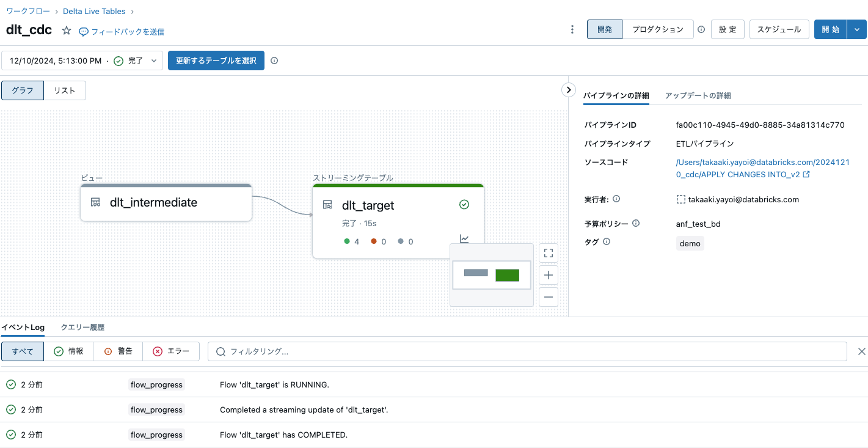Click スケジュール button

pyautogui.click(x=779, y=29)
